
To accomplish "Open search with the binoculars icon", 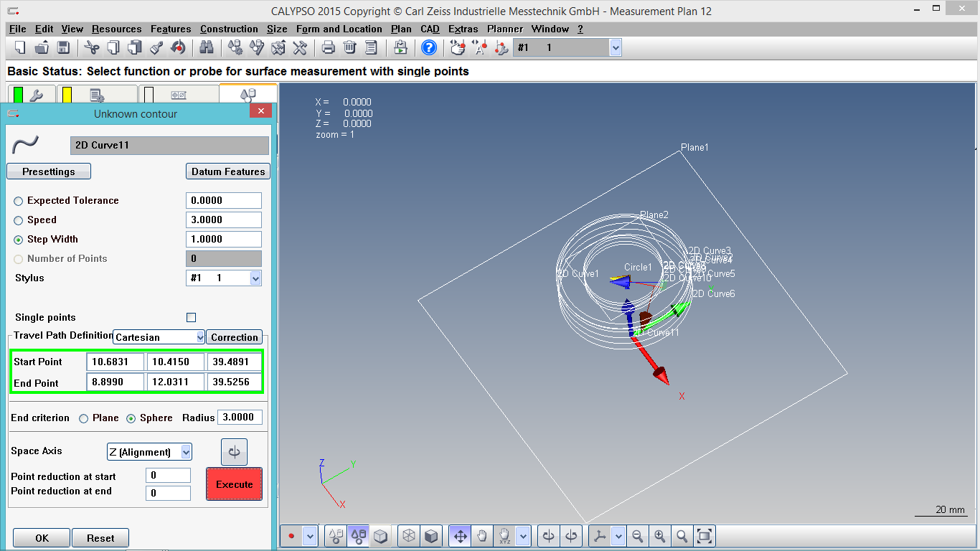I will point(207,47).
